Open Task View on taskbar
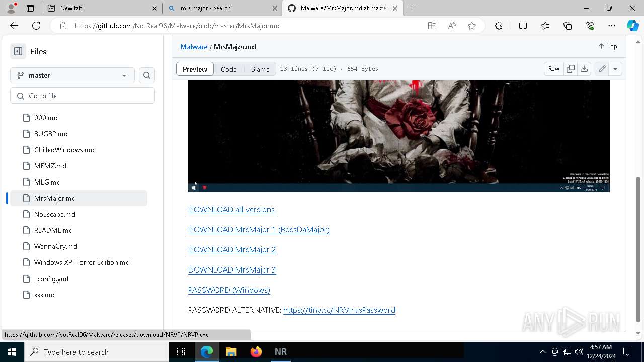This screenshot has height=362, width=644. (181, 352)
